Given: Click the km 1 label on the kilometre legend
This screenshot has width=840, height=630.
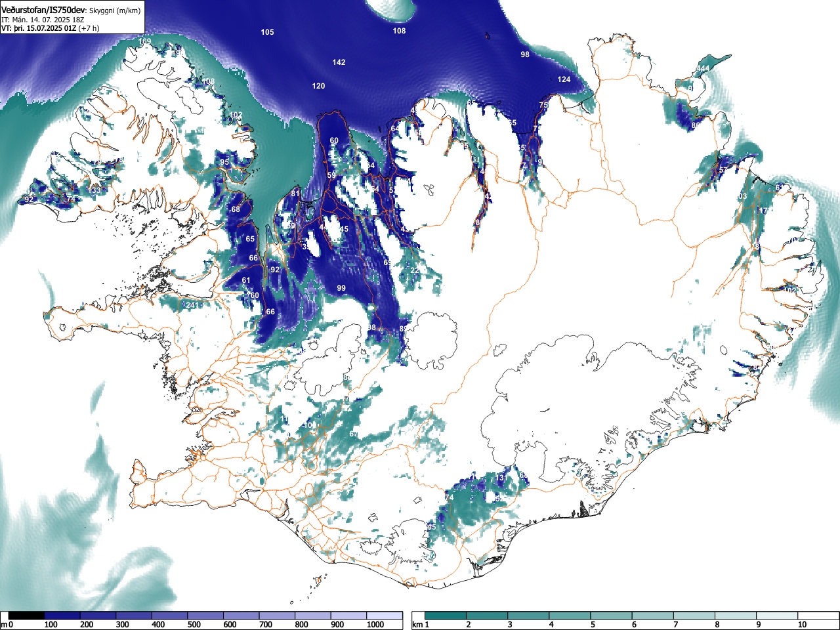Looking at the screenshot, I should point(421,625).
